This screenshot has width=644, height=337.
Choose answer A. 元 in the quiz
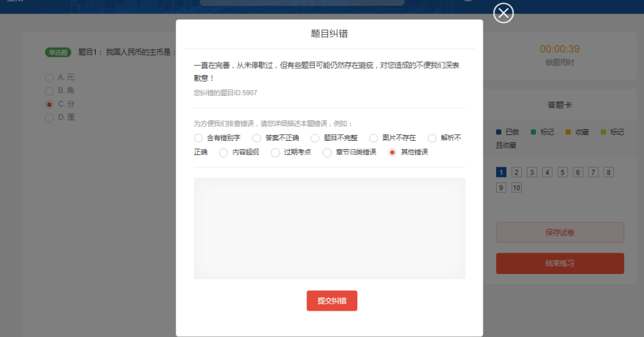pyautogui.click(x=49, y=78)
